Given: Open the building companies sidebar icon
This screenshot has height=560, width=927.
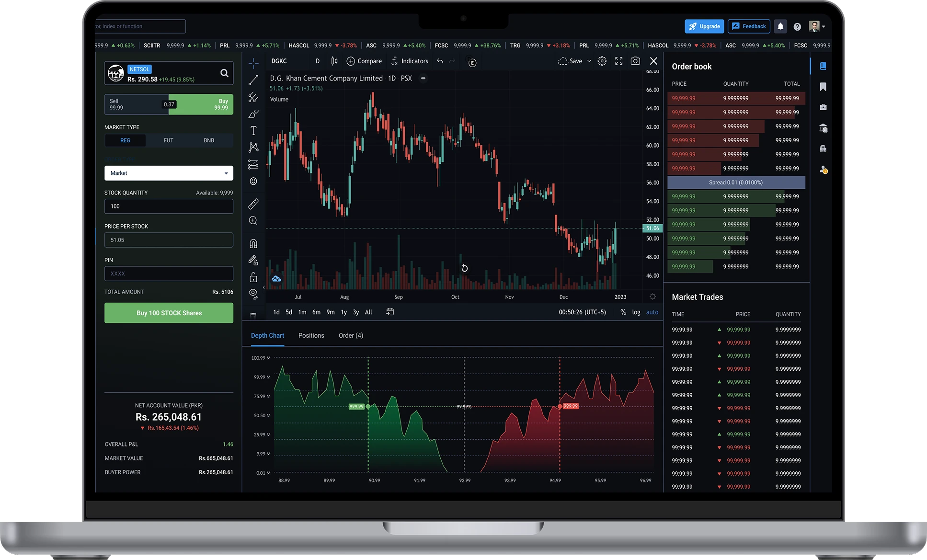Looking at the screenshot, I should (x=823, y=149).
